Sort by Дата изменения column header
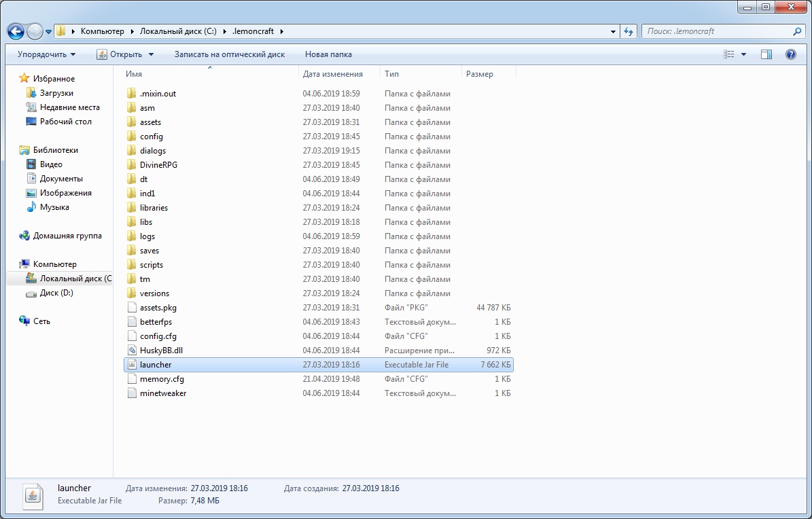 (333, 74)
